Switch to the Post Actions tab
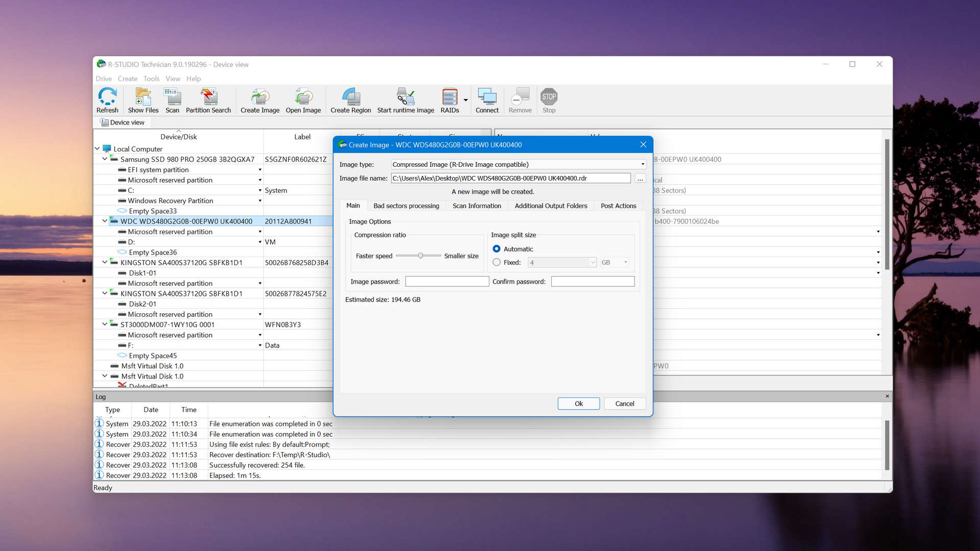This screenshot has width=980, height=551. [x=617, y=205]
